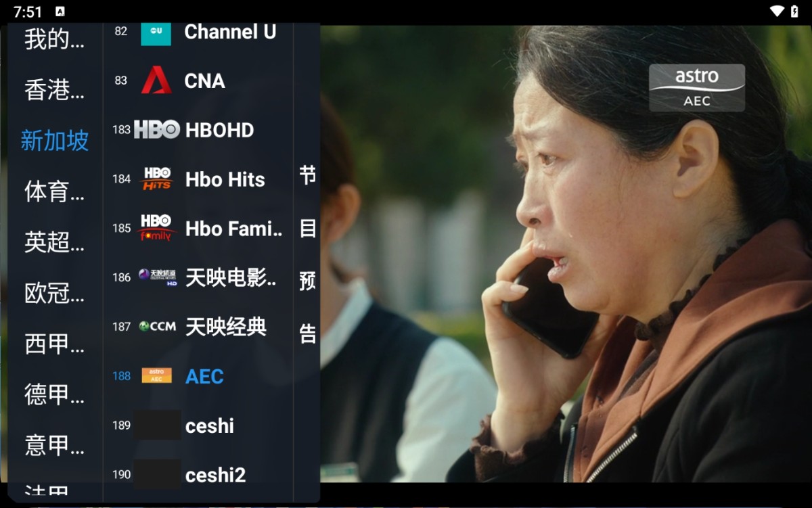Select the 德甲 category
The width and height of the screenshot is (812, 508).
55,394
